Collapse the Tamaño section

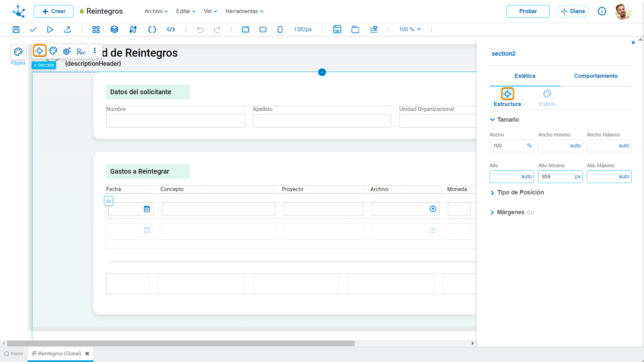tap(504, 120)
